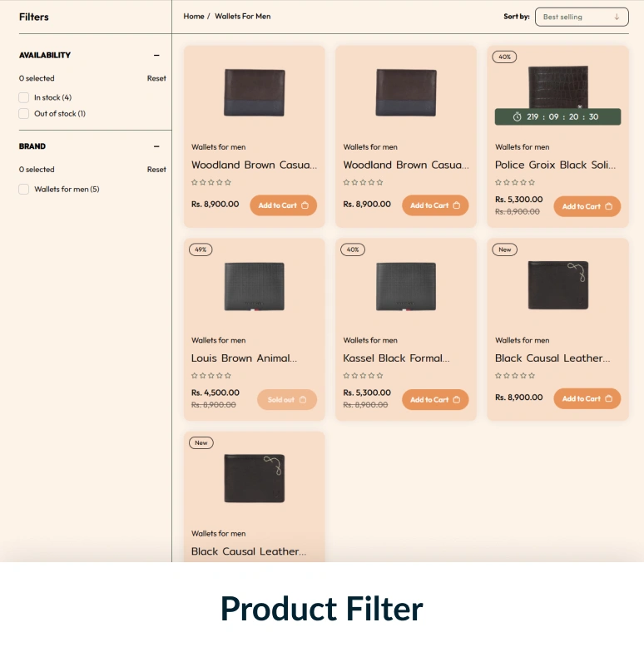Click New badge on Rs. 8,900 Black Causal card
Viewport: 644px width, 652px height.
click(504, 249)
